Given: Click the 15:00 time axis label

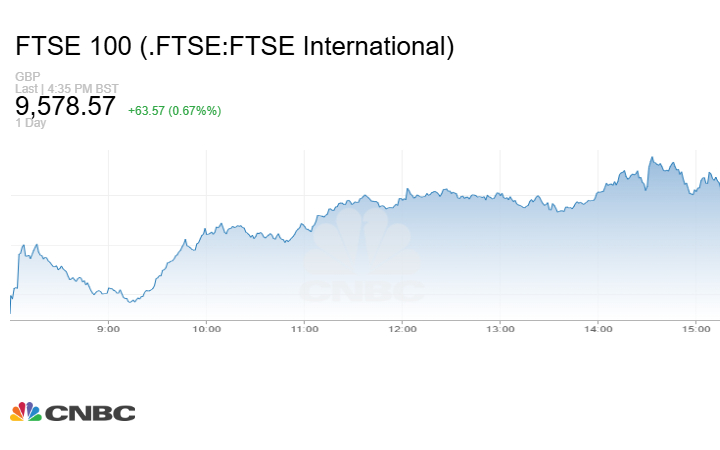Looking at the screenshot, I should 696,328.
